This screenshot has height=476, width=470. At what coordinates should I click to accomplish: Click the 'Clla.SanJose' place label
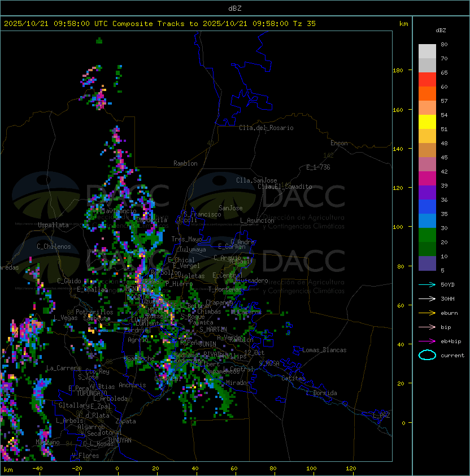click(256, 180)
